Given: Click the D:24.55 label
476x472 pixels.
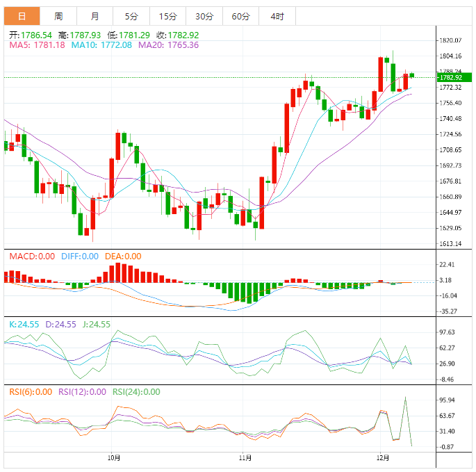Looking at the screenshot, I should 60,325.
